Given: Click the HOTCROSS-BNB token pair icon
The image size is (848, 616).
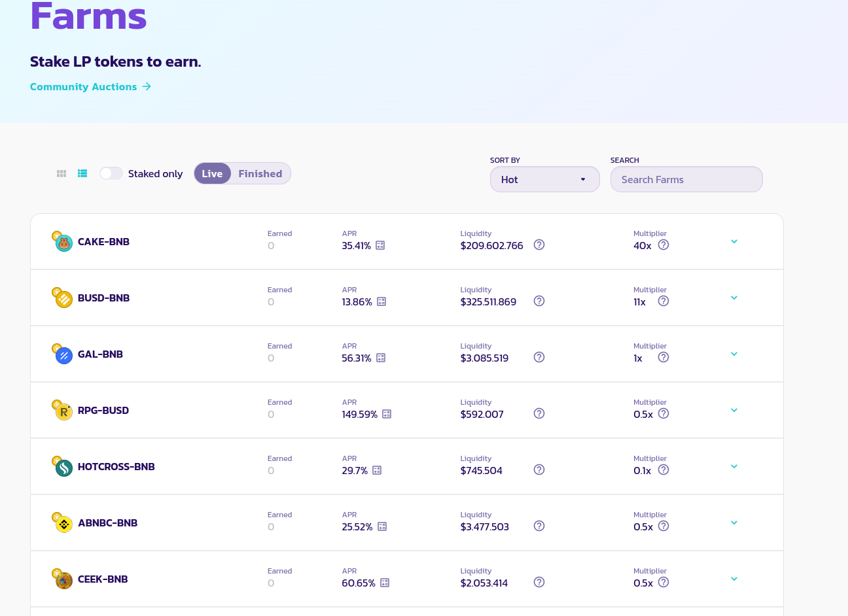Looking at the screenshot, I should [x=62, y=466].
